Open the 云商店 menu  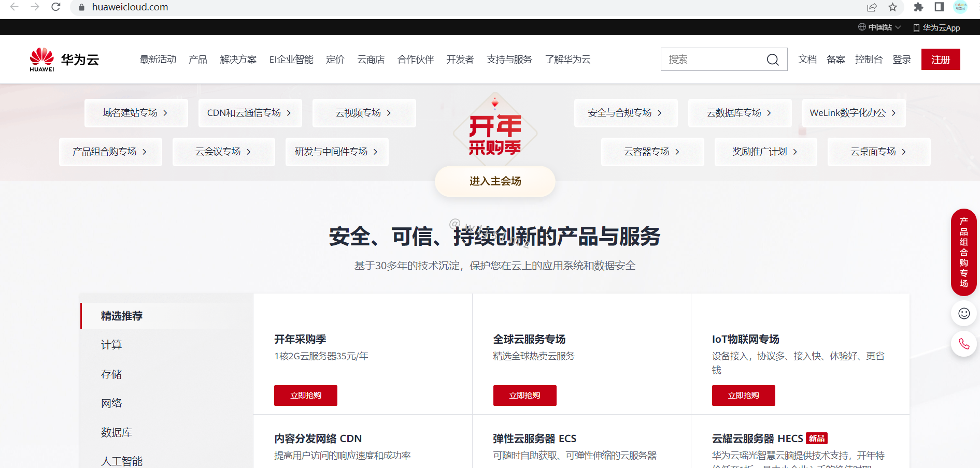tap(371, 60)
